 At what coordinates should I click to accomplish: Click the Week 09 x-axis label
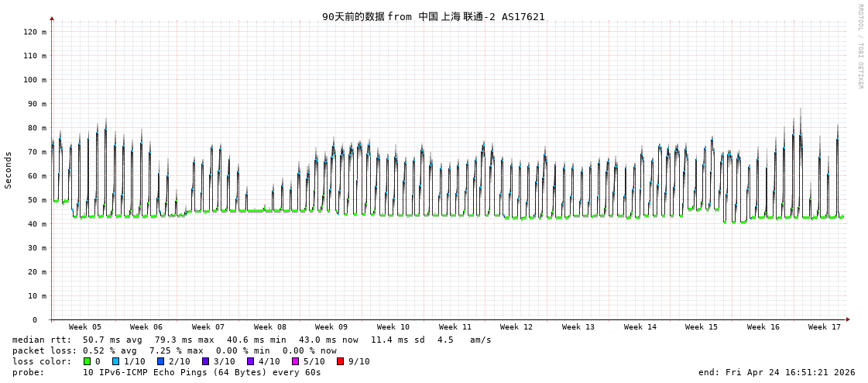pos(331,327)
